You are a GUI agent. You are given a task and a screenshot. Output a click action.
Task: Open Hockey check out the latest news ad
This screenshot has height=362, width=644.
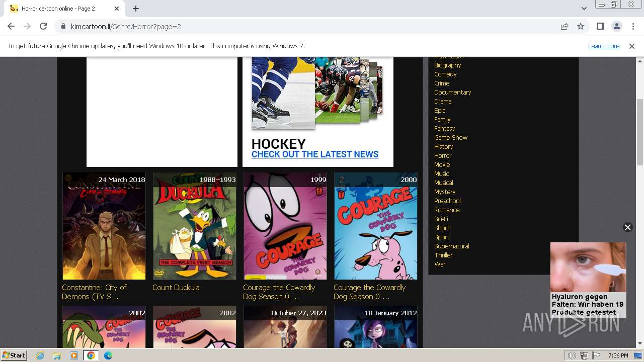pyautogui.click(x=315, y=154)
